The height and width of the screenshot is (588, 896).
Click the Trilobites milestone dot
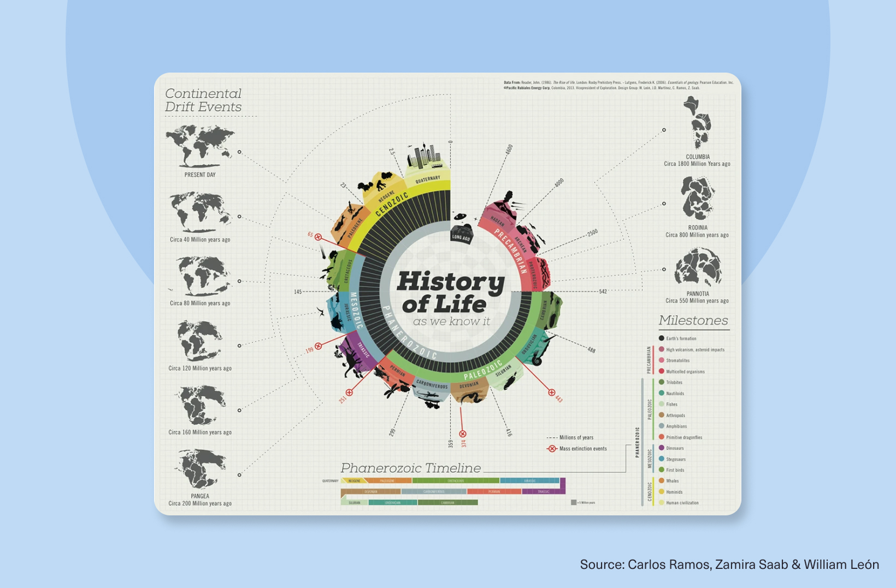pyautogui.click(x=661, y=382)
